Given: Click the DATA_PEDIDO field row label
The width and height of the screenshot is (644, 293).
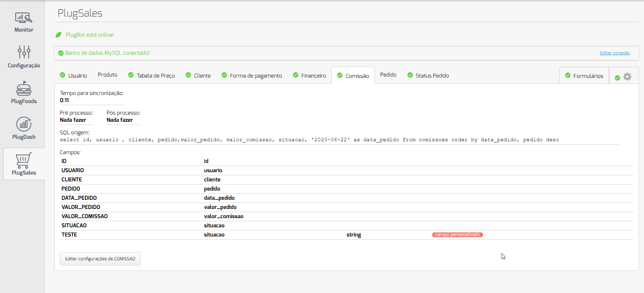Looking at the screenshot, I should tap(79, 198).
